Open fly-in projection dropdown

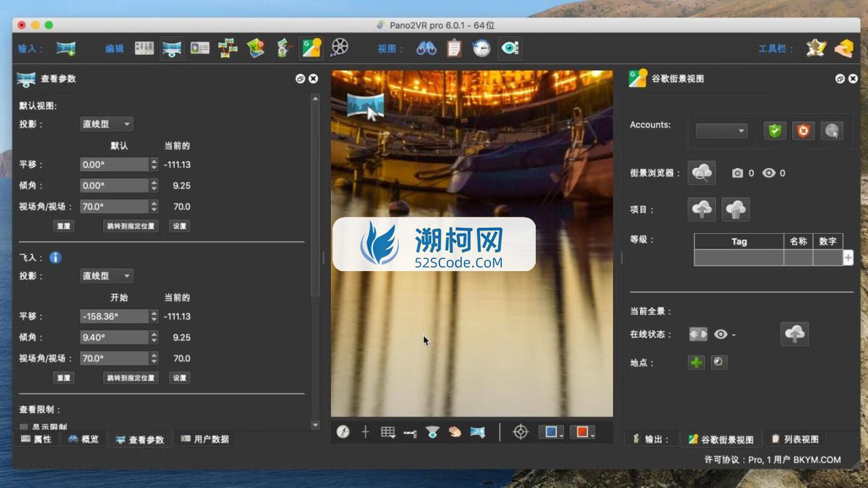[x=106, y=276]
